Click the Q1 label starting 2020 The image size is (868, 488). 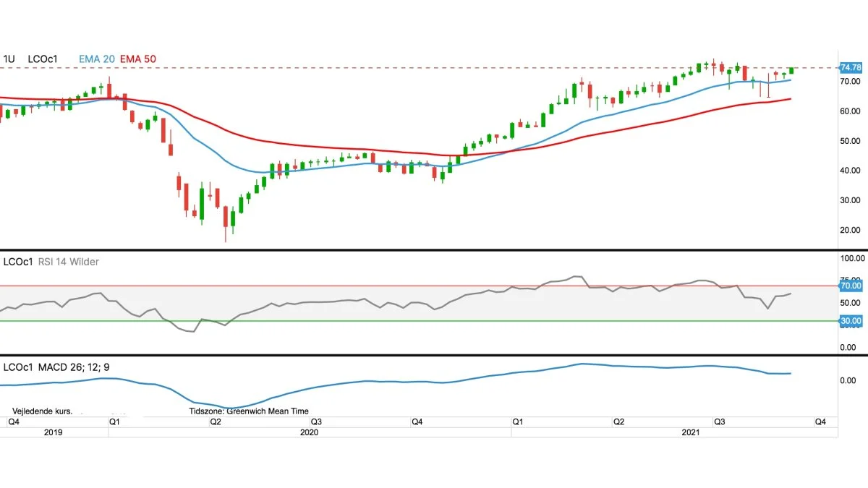pyautogui.click(x=115, y=421)
